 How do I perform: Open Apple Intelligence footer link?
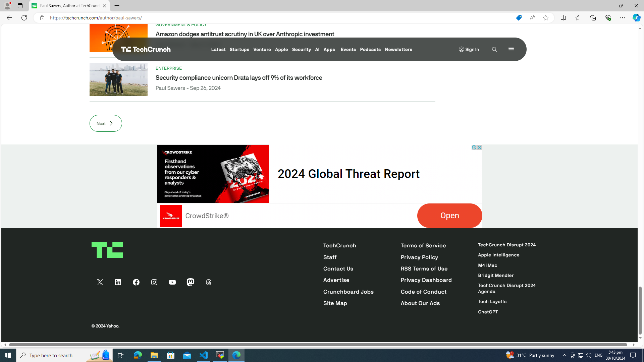499,255
